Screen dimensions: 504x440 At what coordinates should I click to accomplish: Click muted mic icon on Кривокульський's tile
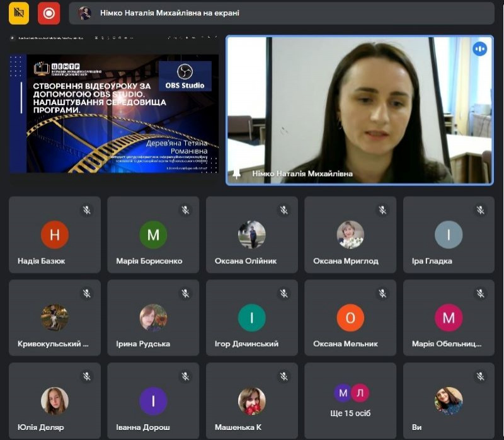[87, 293]
